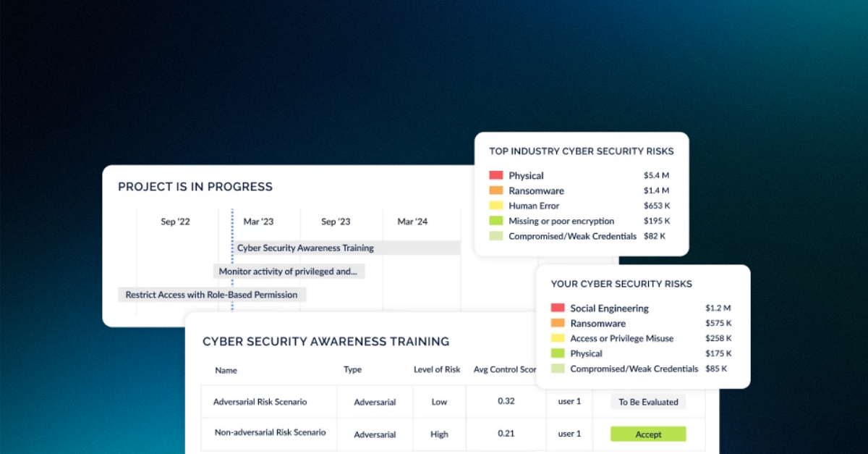Select the orange Ransomware swatch in industry risks

pyautogui.click(x=495, y=190)
